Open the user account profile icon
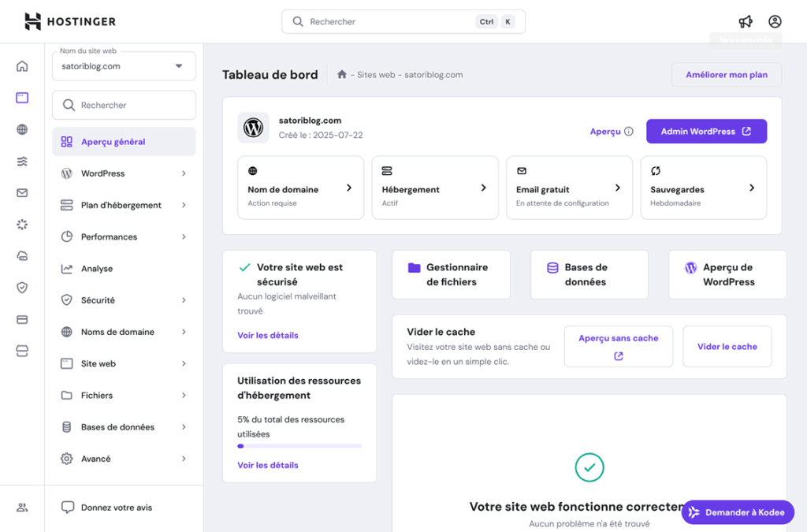The width and height of the screenshot is (807, 532). 775,21
